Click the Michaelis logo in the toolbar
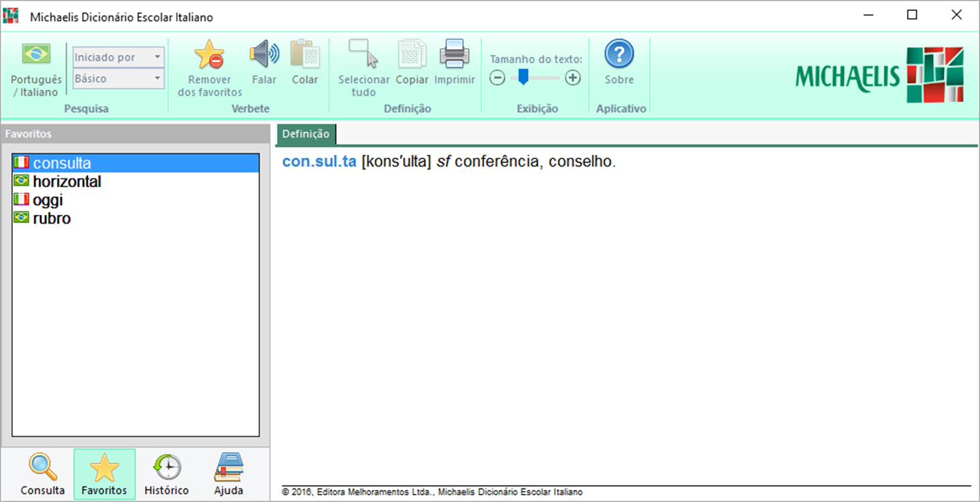This screenshot has width=980, height=502. pyautogui.click(x=880, y=75)
